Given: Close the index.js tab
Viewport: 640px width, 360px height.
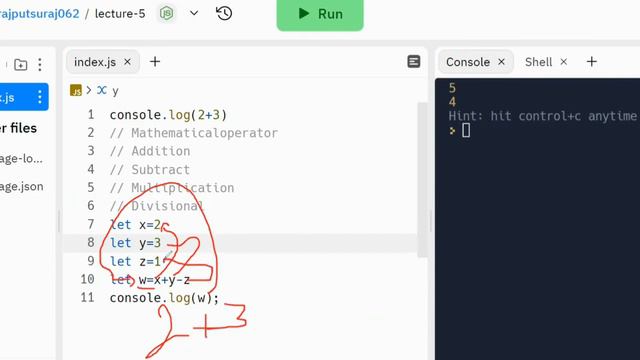Looking at the screenshot, I should (127, 62).
